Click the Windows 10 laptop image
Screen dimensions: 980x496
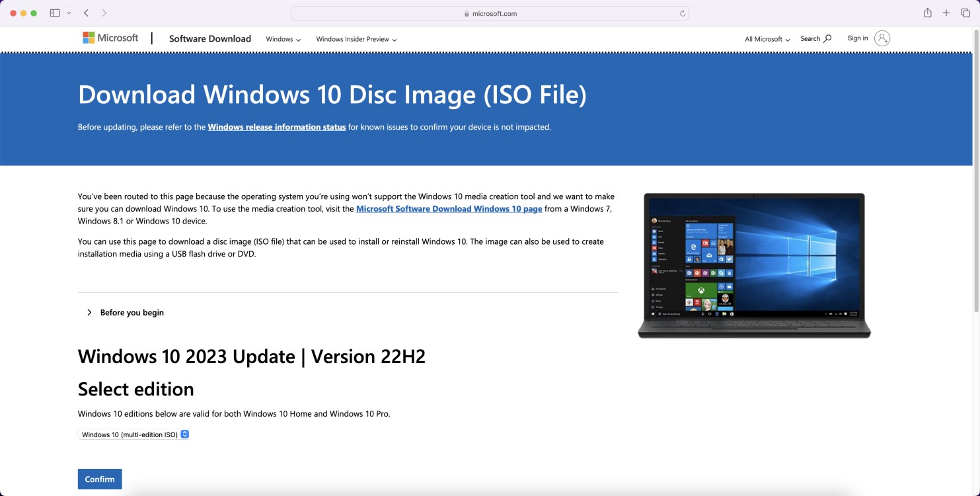point(754,265)
